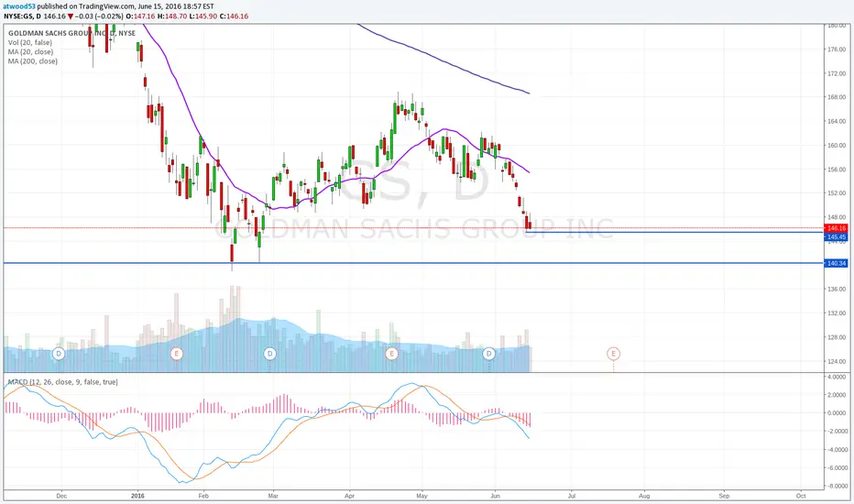Screen dimensions: 854x504
Task: Select the long horizontal support line at 140.34
Action: 414,263
